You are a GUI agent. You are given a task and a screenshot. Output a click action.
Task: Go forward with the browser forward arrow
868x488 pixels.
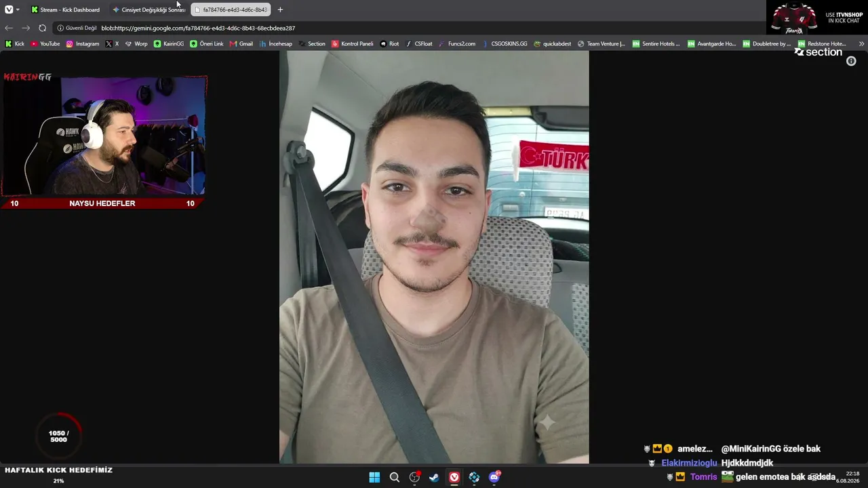pyautogui.click(x=26, y=28)
